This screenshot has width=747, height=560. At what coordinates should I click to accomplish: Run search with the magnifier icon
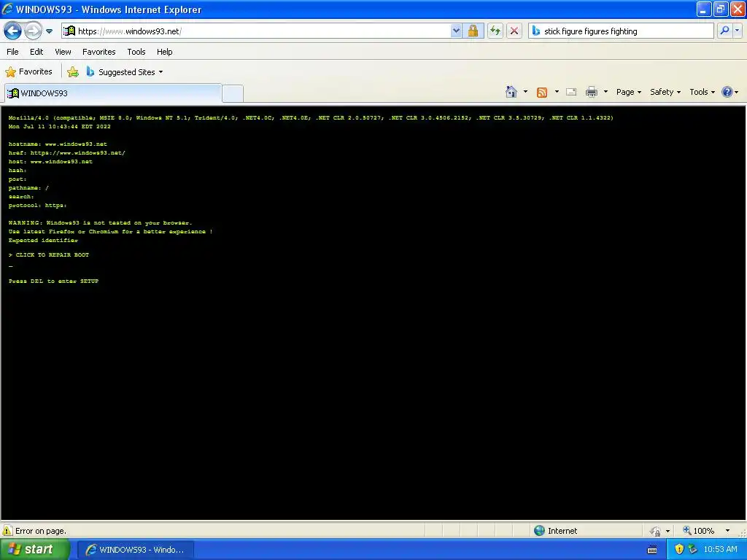coord(724,31)
